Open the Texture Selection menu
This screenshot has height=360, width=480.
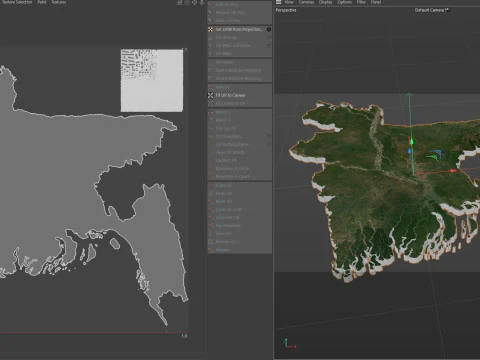(x=17, y=2)
